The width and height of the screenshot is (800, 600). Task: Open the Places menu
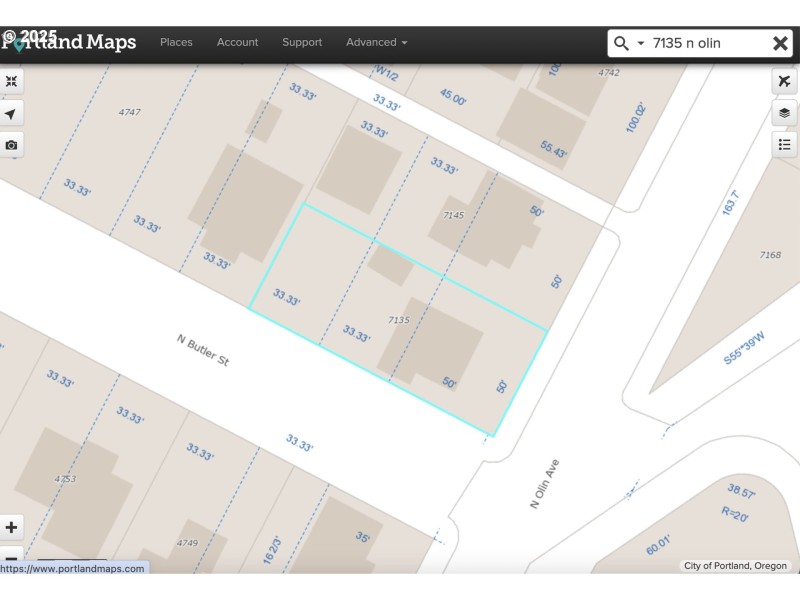coord(176,42)
